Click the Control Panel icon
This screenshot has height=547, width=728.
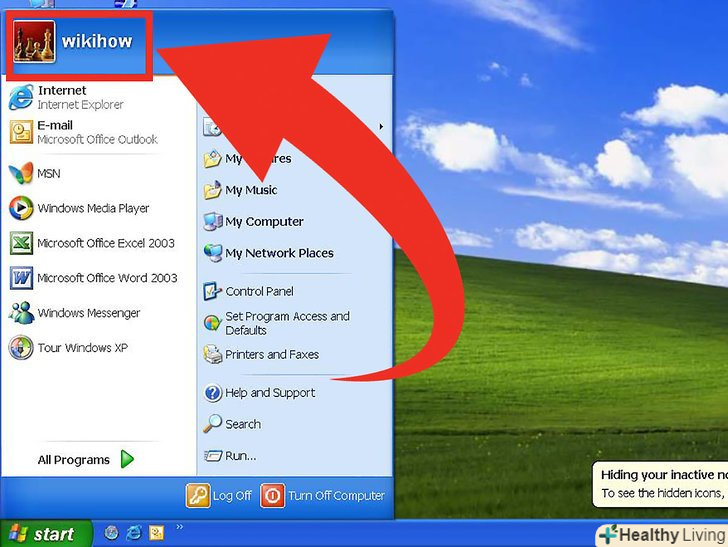[212, 291]
